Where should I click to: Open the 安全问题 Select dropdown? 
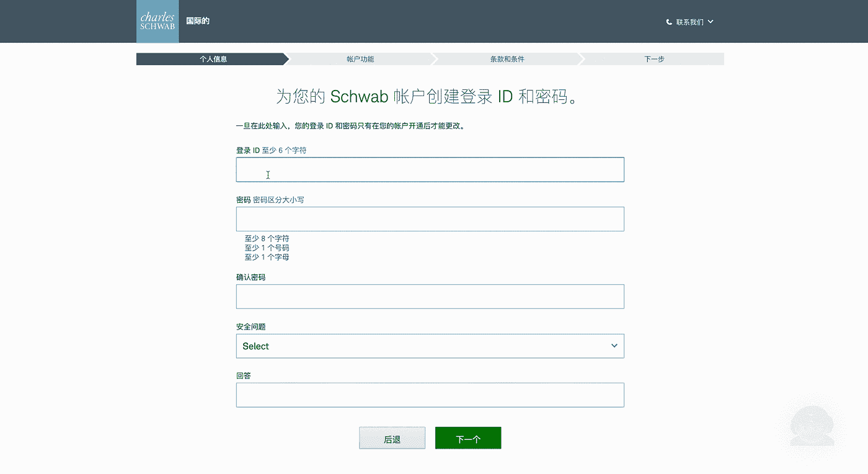(x=430, y=346)
